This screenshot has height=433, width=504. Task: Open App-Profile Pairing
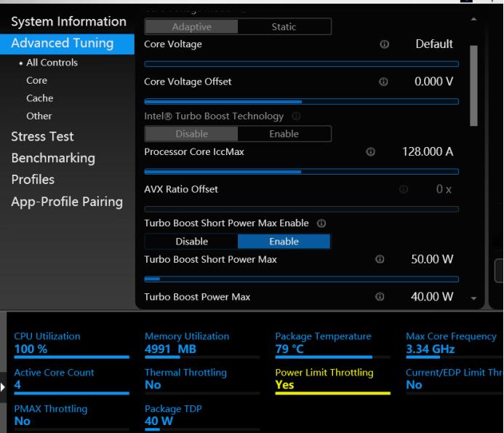click(67, 202)
